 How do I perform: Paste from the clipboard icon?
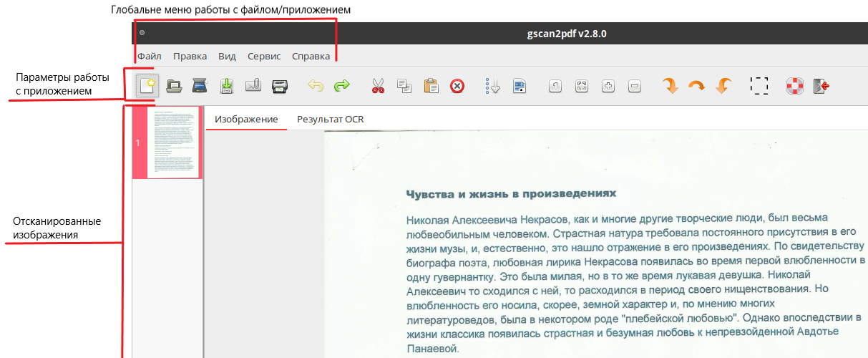point(431,87)
